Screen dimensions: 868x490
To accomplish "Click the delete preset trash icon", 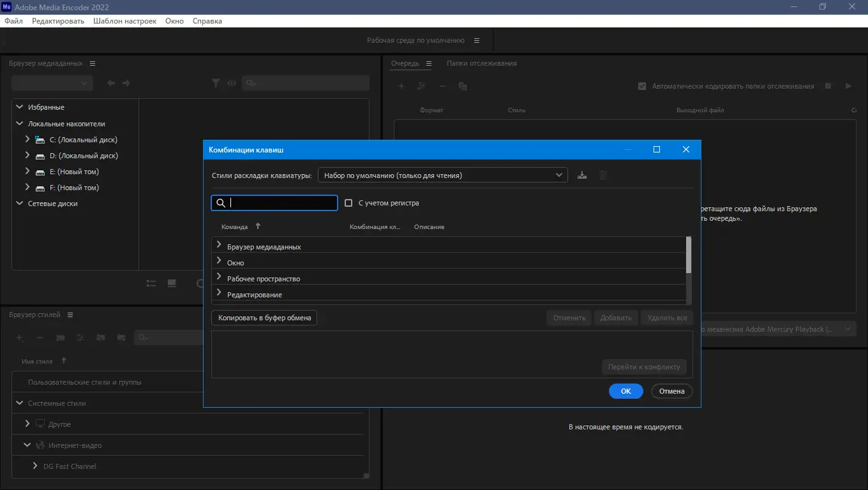I will click(x=602, y=175).
